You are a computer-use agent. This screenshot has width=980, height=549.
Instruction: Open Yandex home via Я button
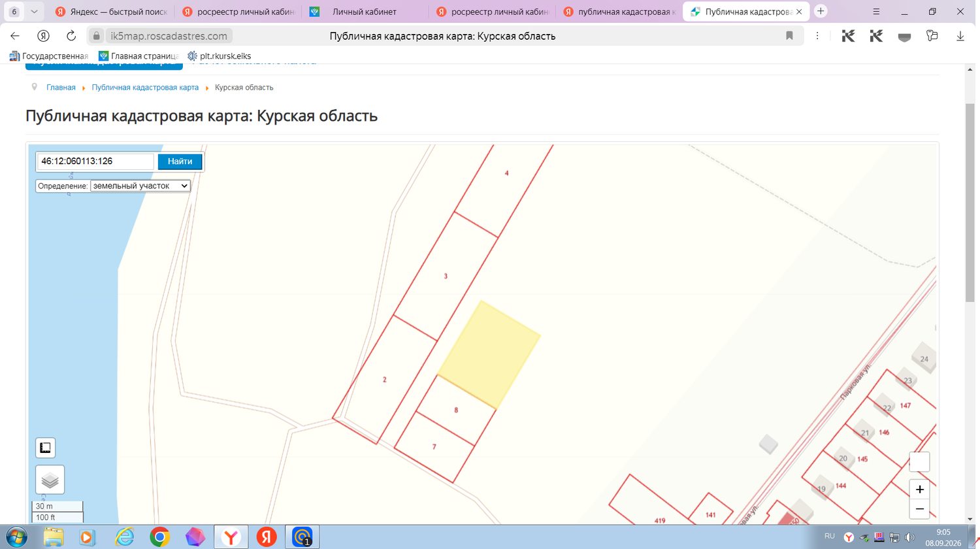coord(43,36)
